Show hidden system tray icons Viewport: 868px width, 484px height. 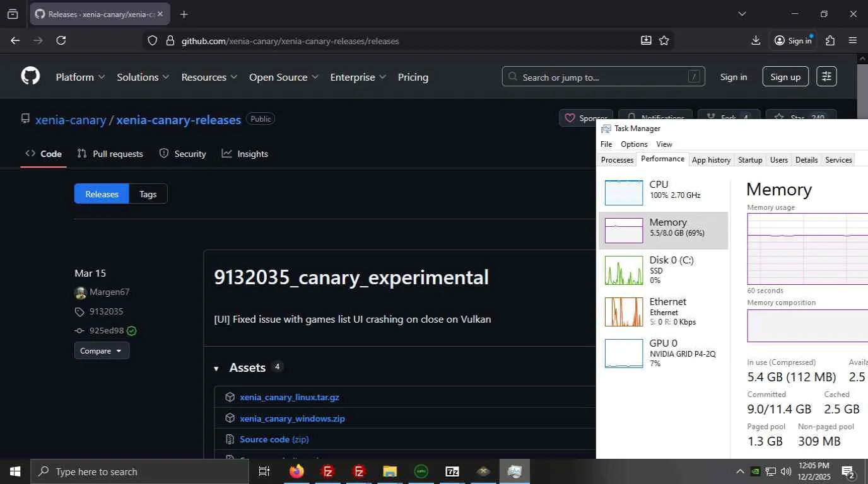(x=740, y=471)
